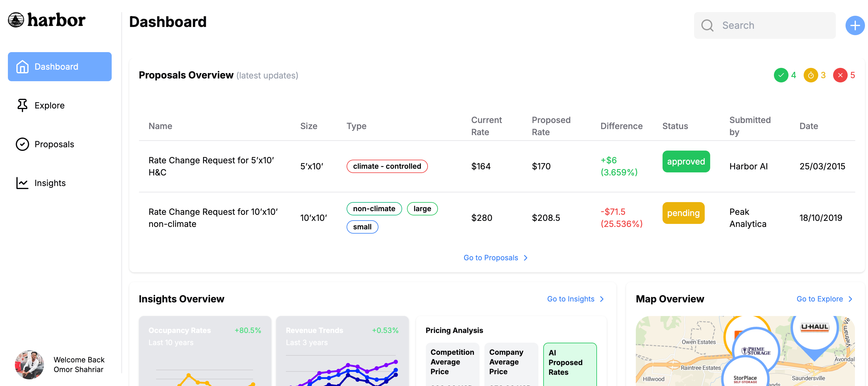The height and width of the screenshot is (386, 868).
Task: Click the green approved count checkmark icon
Action: [780, 75]
